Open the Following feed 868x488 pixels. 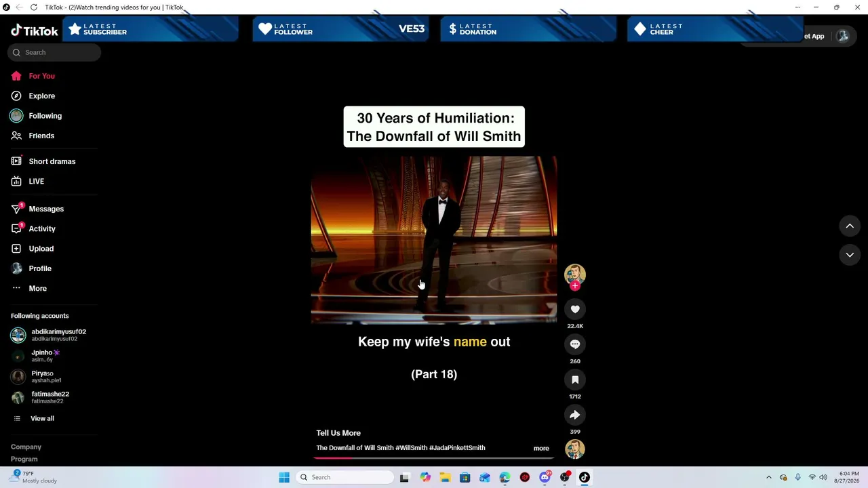45,116
